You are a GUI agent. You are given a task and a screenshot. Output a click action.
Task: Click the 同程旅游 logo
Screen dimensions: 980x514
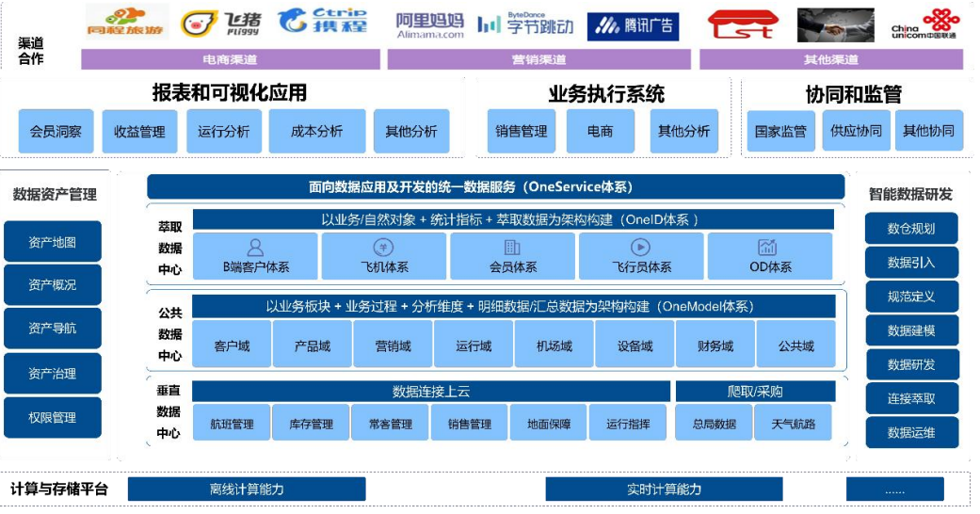(127, 24)
